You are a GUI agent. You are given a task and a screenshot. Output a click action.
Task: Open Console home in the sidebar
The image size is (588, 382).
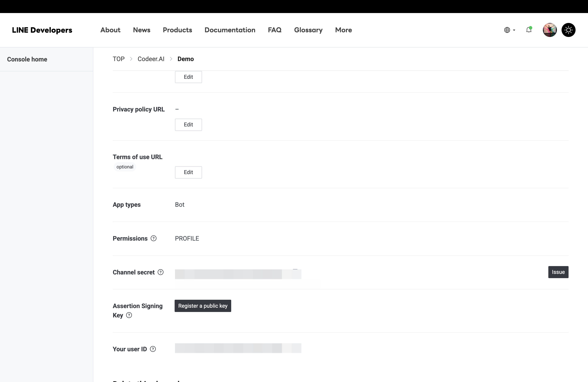[27, 59]
